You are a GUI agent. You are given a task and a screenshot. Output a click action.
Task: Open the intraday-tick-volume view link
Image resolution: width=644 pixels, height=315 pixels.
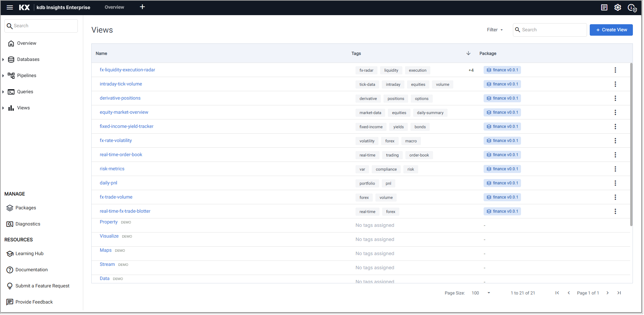121,84
